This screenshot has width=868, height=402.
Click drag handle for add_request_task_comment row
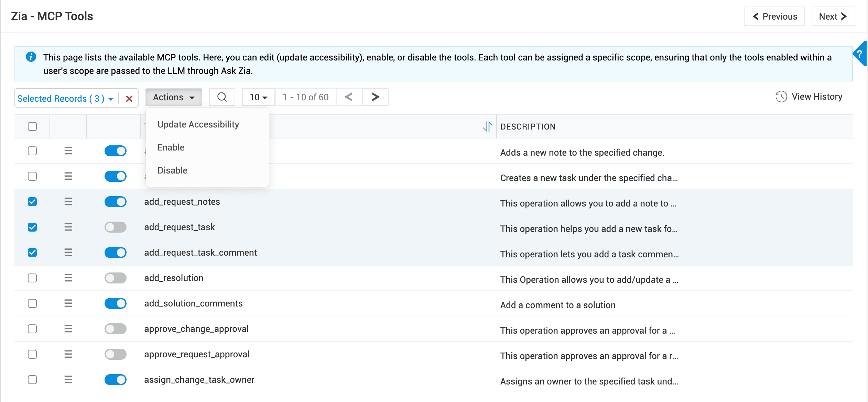[68, 253]
